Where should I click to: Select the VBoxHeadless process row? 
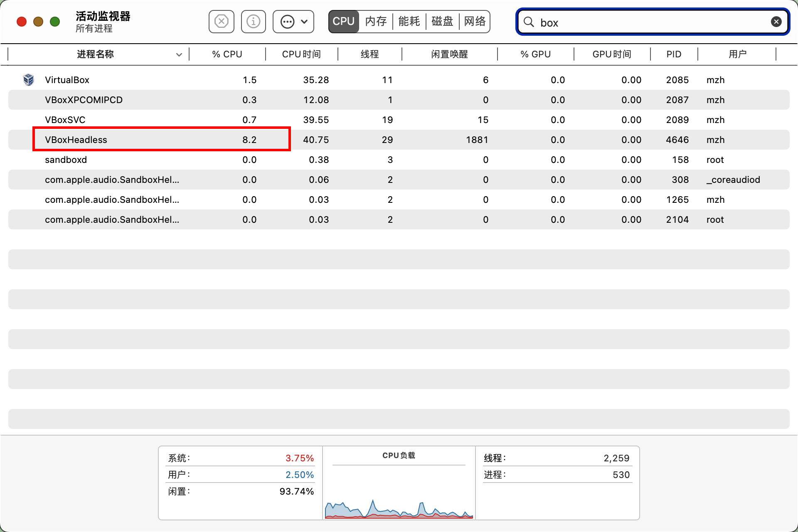(399, 140)
